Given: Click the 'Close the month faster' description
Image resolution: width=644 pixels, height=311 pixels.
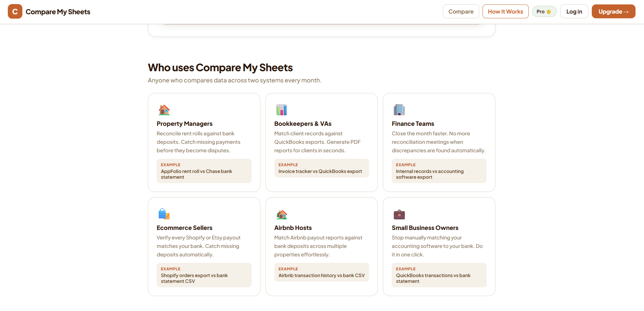Looking at the screenshot, I should click(x=439, y=142).
